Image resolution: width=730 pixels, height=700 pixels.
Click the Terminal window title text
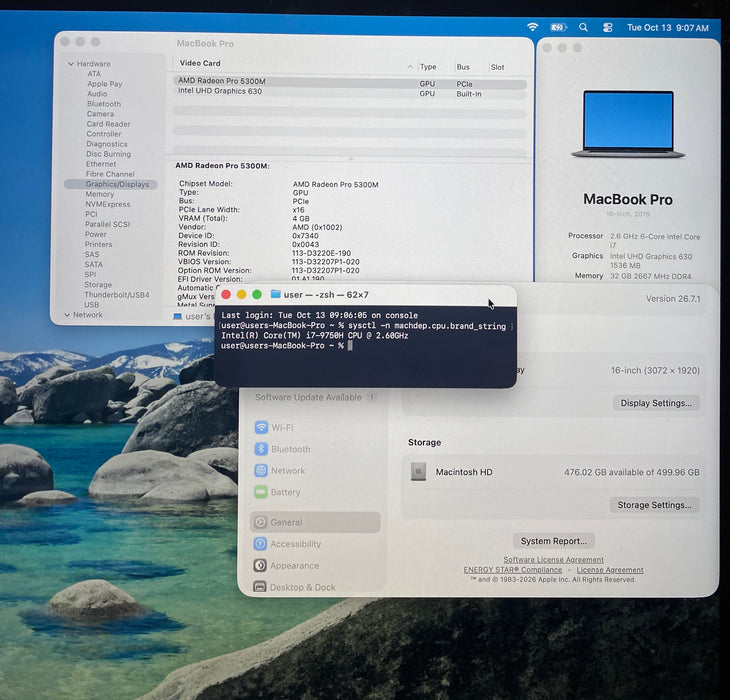tap(326, 295)
